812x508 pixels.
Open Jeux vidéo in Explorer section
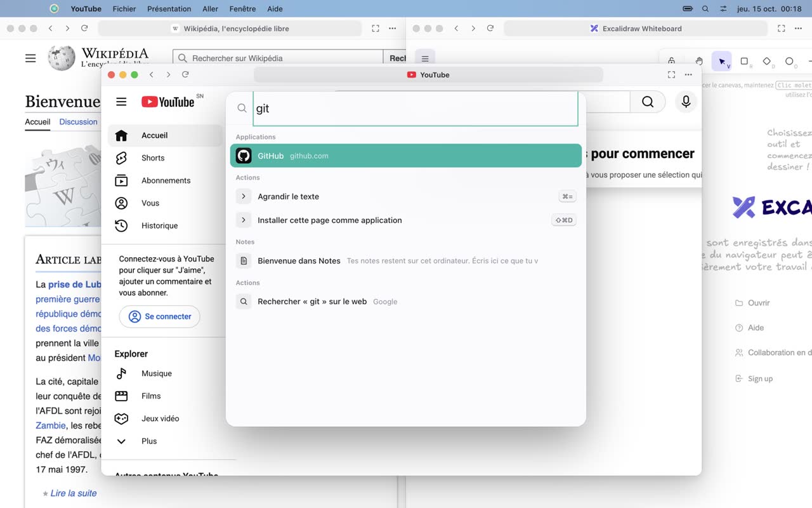[165, 418]
